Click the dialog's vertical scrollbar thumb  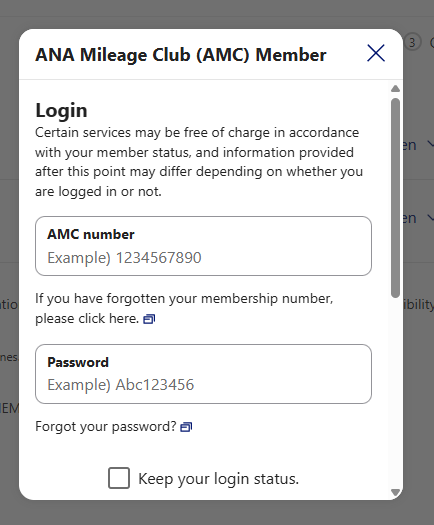coord(395,198)
